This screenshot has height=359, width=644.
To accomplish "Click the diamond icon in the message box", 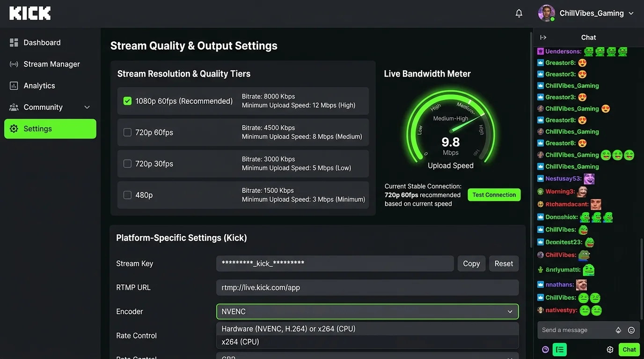I will click(618, 330).
